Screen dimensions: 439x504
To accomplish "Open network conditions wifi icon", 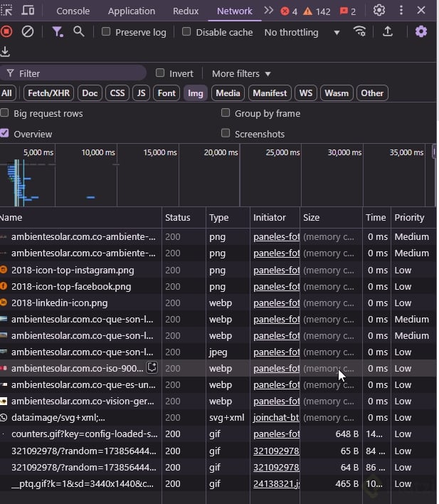I will pyautogui.click(x=359, y=31).
